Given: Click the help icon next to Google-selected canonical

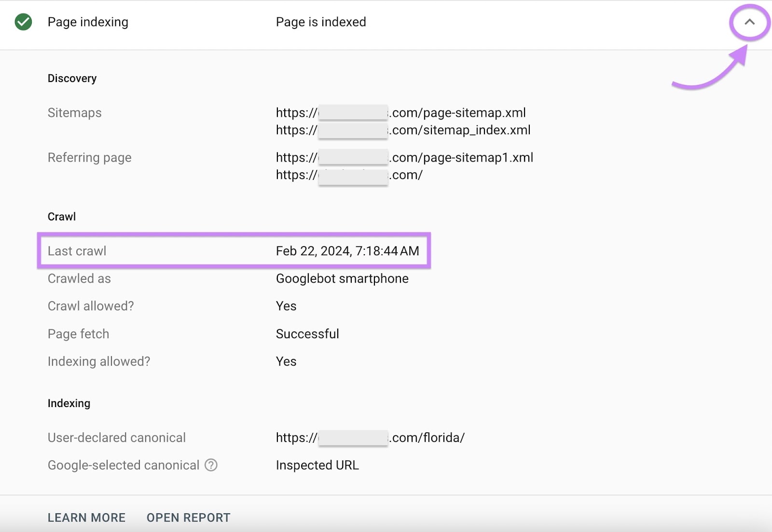Looking at the screenshot, I should [211, 465].
